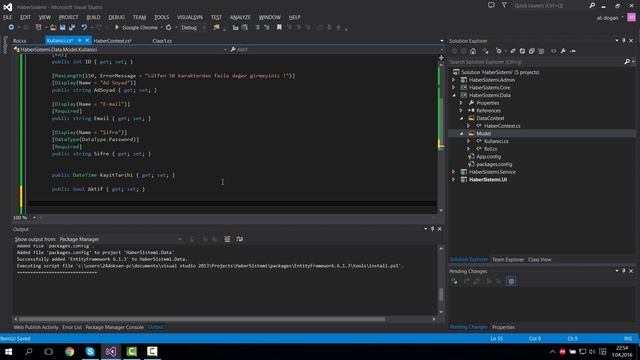Expand the HaberSistemi.Service project node
This screenshot has height=360, width=640.
coord(453,172)
